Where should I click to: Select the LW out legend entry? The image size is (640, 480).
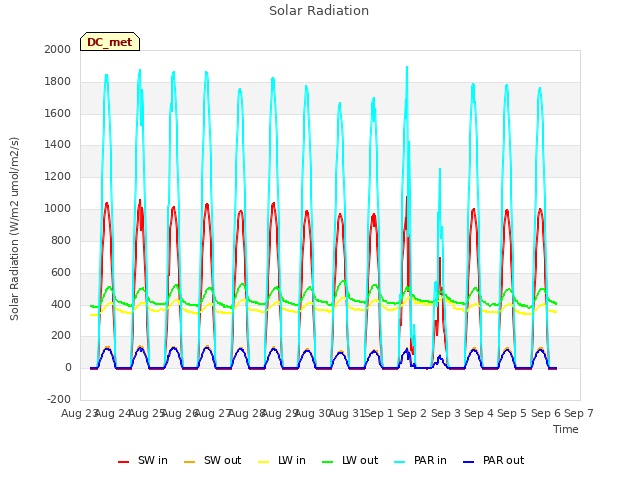pos(350,460)
